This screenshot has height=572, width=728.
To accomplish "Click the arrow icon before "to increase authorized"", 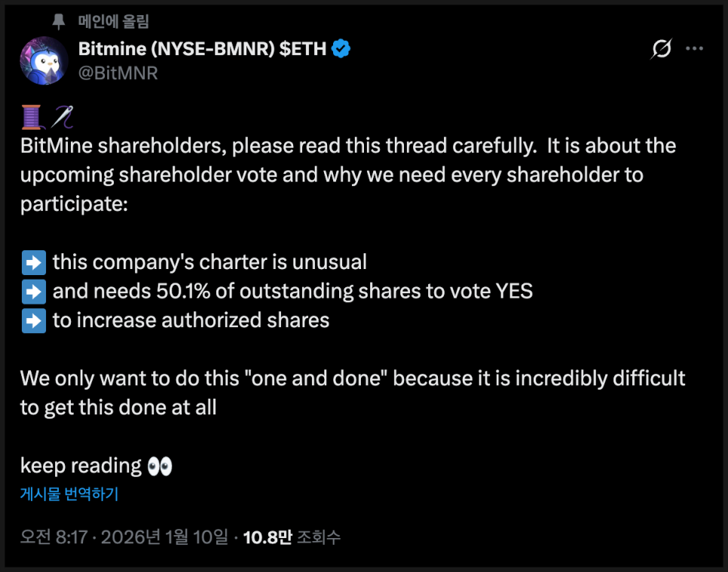I will tap(33, 320).
